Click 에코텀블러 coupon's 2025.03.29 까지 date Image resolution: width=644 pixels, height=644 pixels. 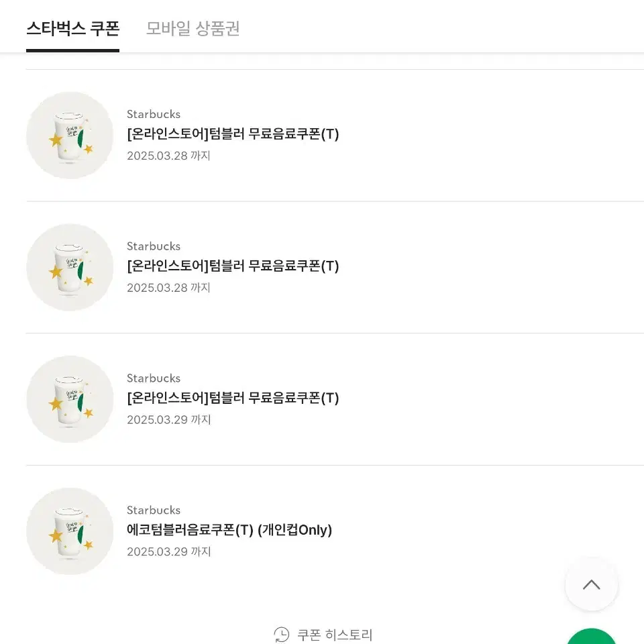[x=169, y=551]
